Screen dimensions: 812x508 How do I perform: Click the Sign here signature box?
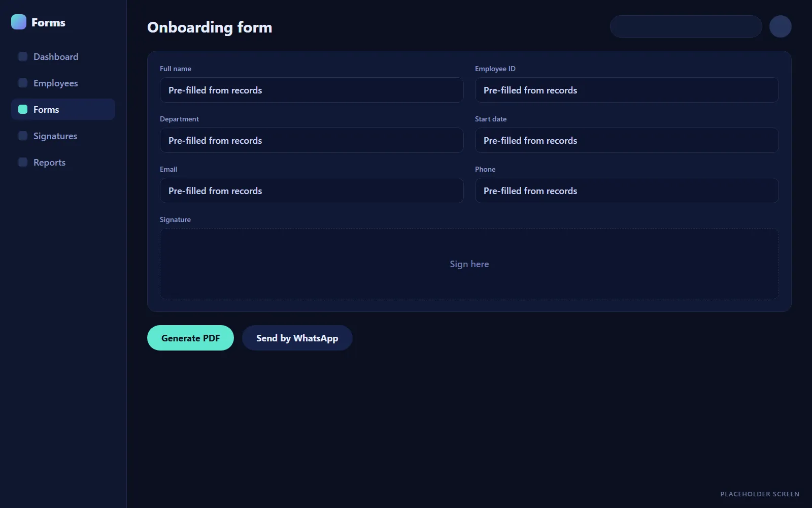(x=469, y=264)
